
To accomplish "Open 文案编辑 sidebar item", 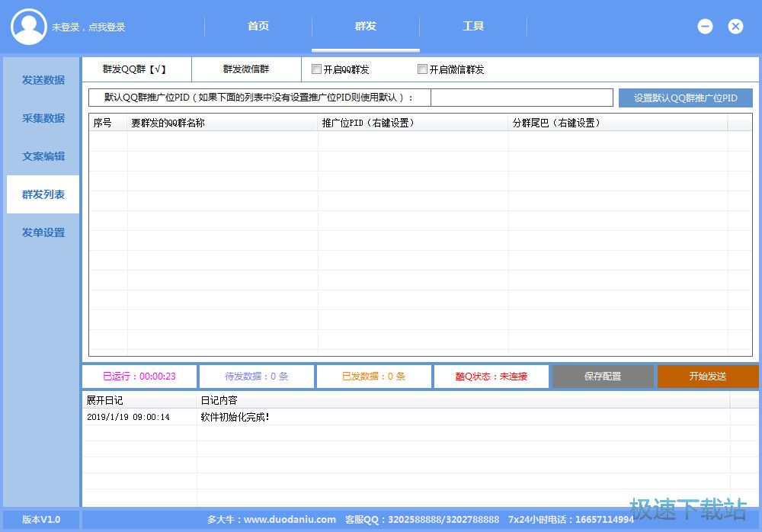I will 43,156.
